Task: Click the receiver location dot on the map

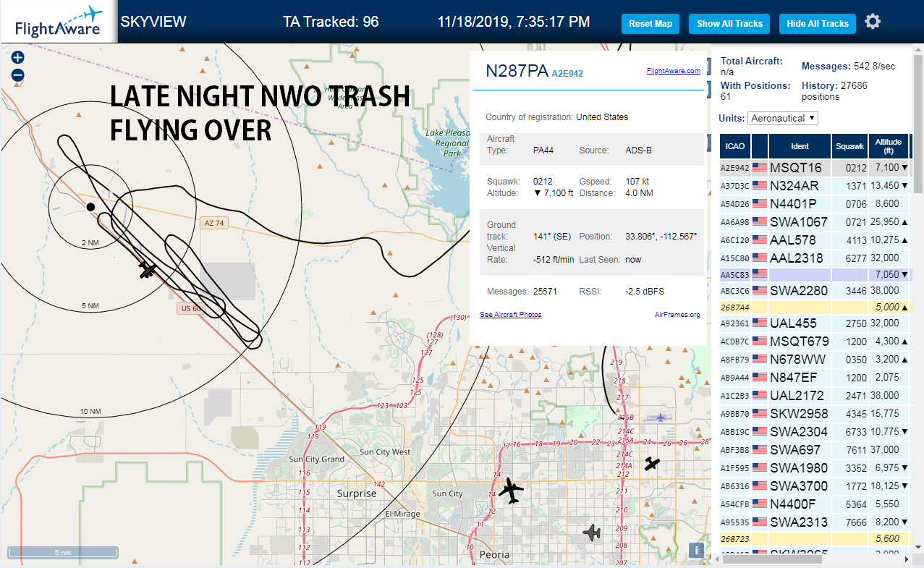Action: (x=90, y=207)
